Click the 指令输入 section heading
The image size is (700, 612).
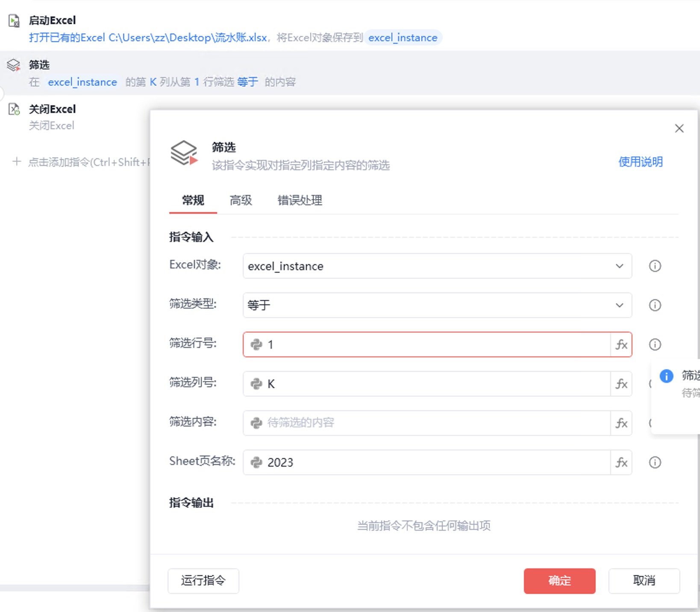click(x=191, y=237)
